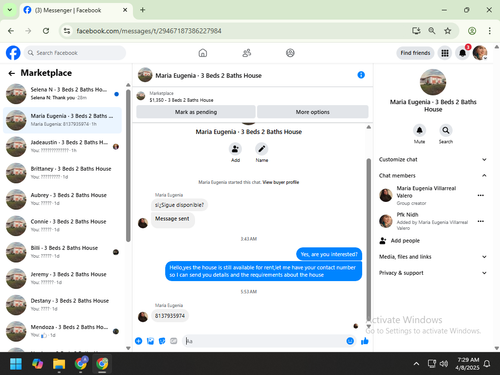Open notifications bell with red badge
500x375 pixels.
click(463, 53)
